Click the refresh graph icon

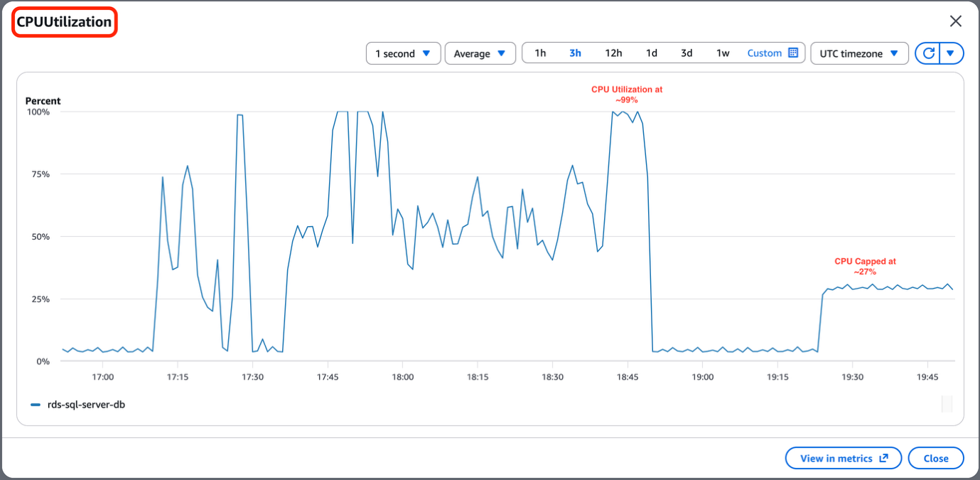point(927,53)
